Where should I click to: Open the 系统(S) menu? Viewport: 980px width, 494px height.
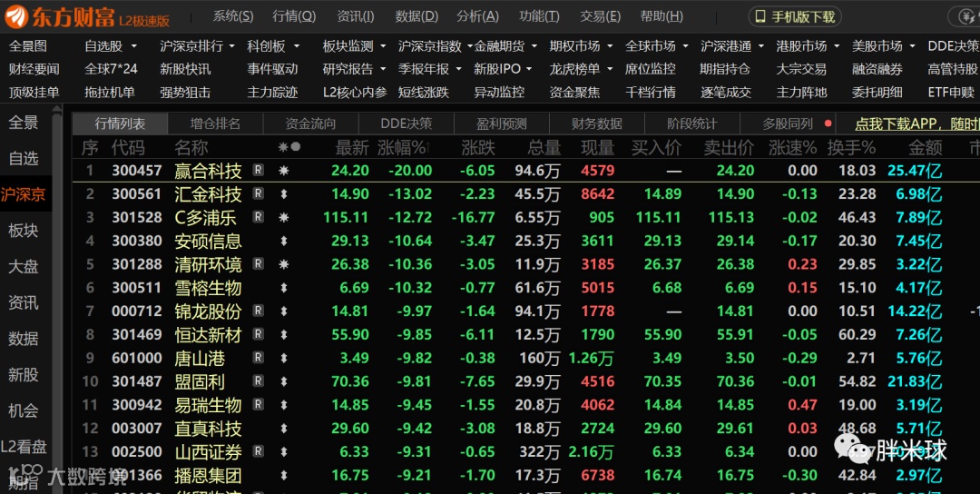pos(233,16)
